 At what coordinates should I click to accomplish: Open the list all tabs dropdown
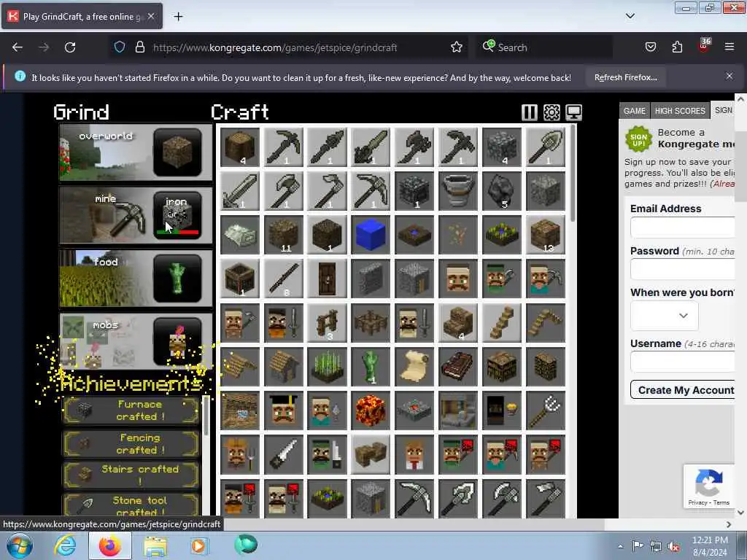pyautogui.click(x=630, y=16)
